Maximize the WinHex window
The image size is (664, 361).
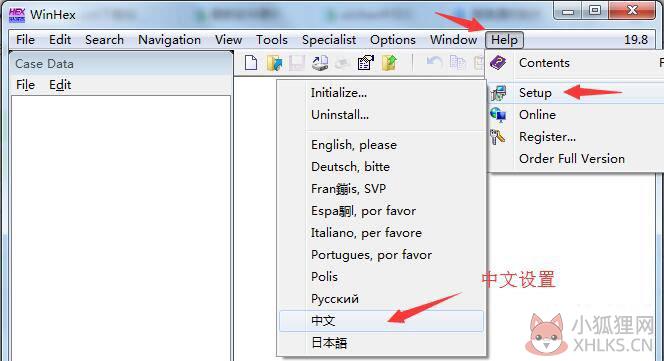pyautogui.click(x=595, y=10)
